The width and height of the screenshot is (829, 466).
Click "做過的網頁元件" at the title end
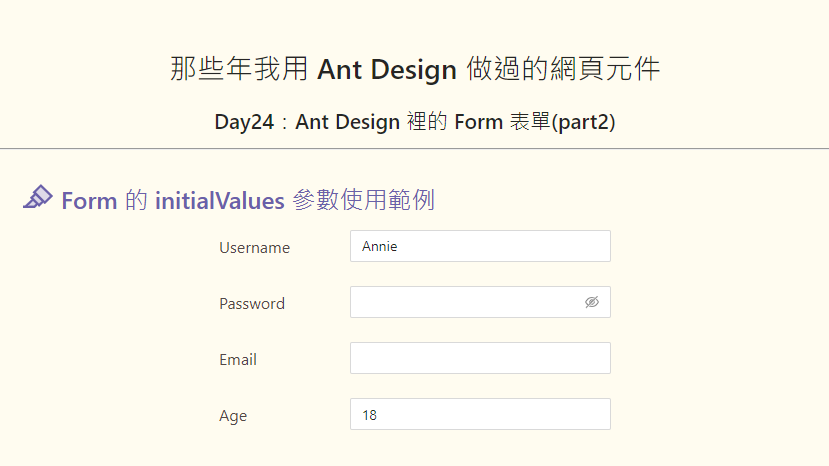[x=563, y=69]
